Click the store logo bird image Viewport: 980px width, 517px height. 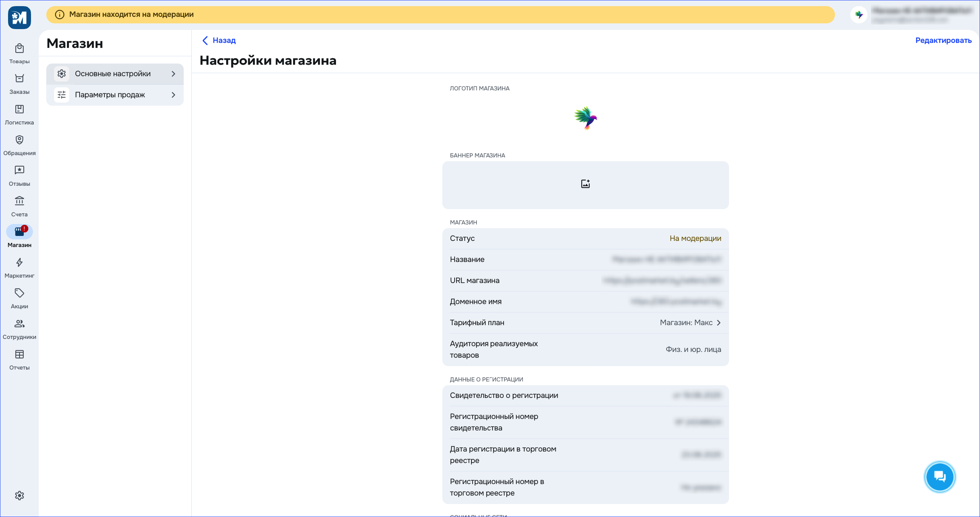tap(585, 118)
